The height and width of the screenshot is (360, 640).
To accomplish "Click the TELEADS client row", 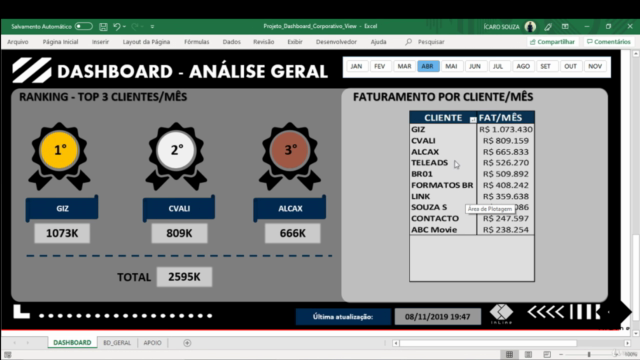I will tap(443, 162).
